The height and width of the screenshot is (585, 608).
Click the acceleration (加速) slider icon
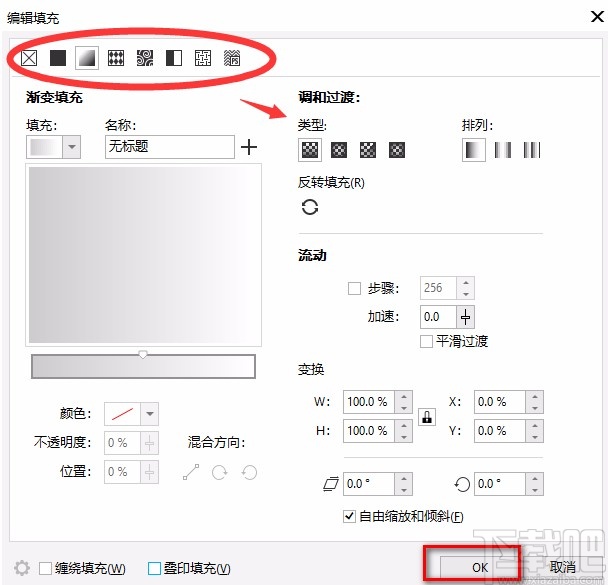click(465, 317)
